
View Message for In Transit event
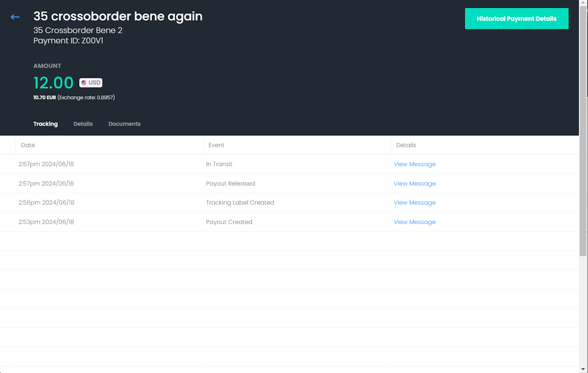(x=414, y=164)
